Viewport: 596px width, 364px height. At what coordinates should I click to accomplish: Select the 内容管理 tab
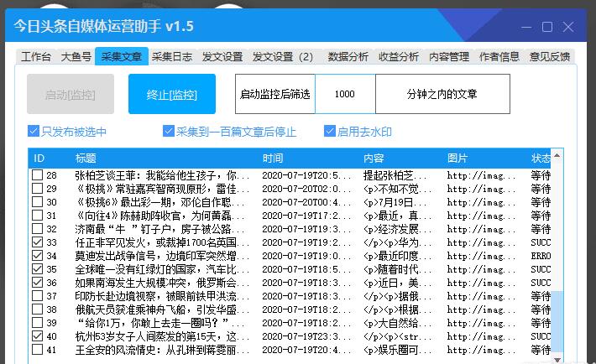(449, 57)
